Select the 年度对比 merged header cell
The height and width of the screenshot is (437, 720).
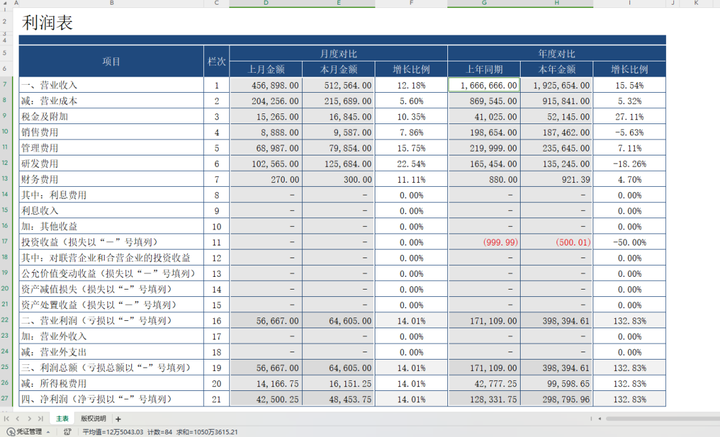pyautogui.click(x=557, y=54)
